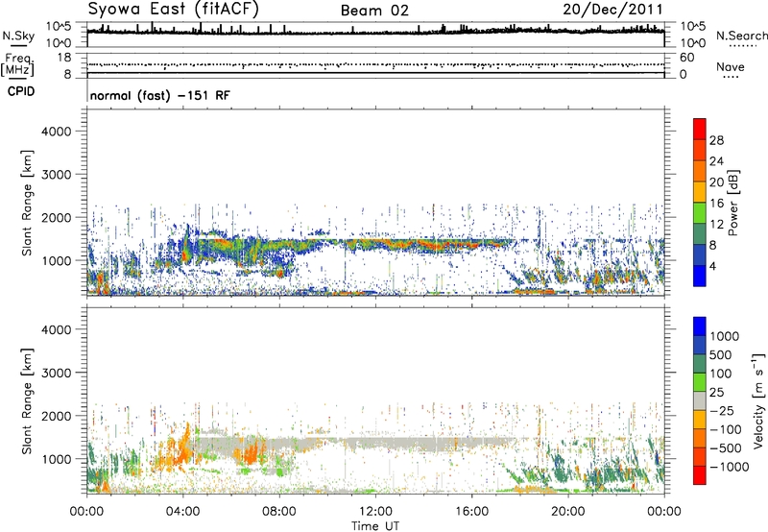Click the 60 tick beside Nave
The height and width of the screenshot is (532, 768).
(x=687, y=58)
